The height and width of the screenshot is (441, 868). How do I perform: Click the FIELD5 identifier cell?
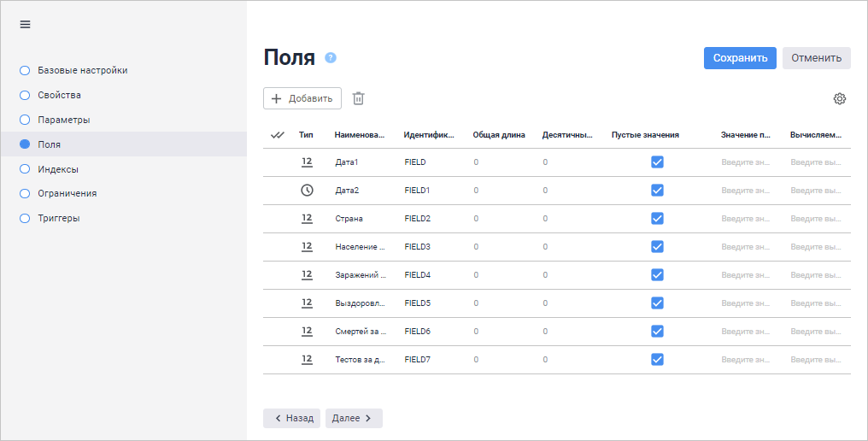pos(418,303)
